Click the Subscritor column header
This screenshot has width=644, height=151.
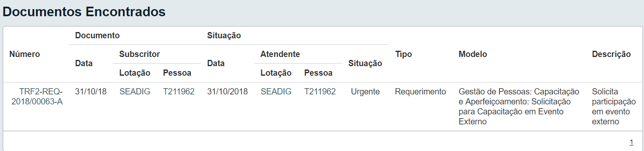pos(140,54)
